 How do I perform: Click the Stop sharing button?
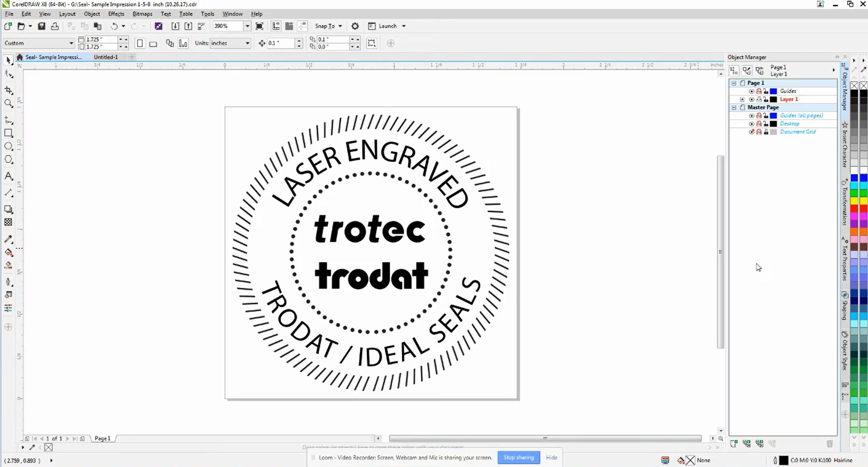pos(518,457)
